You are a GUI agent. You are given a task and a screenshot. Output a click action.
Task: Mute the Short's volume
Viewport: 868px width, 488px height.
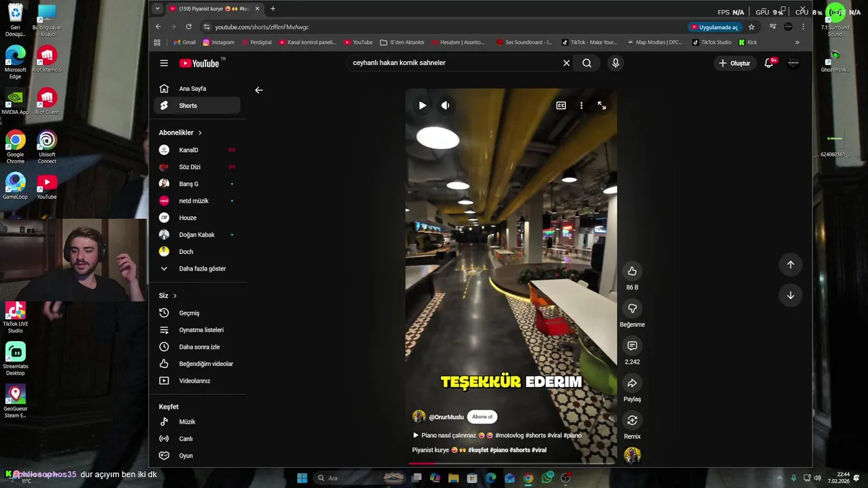(445, 105)
